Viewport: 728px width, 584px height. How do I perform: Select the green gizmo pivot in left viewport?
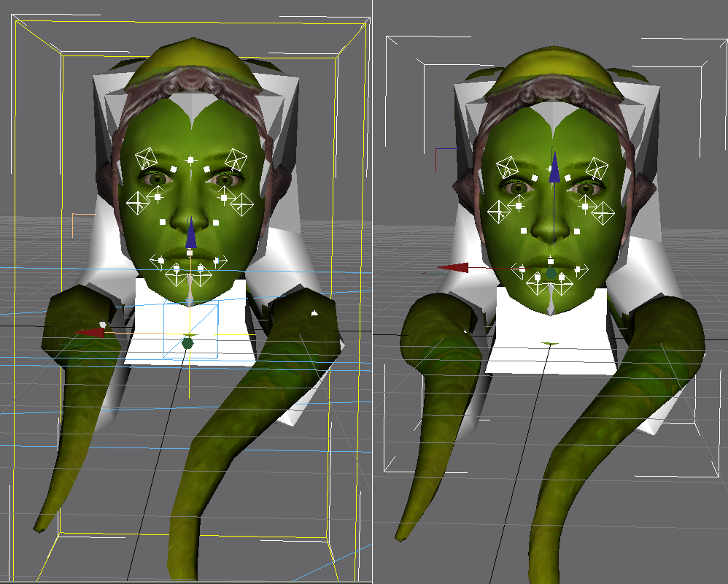coord(187,342)
